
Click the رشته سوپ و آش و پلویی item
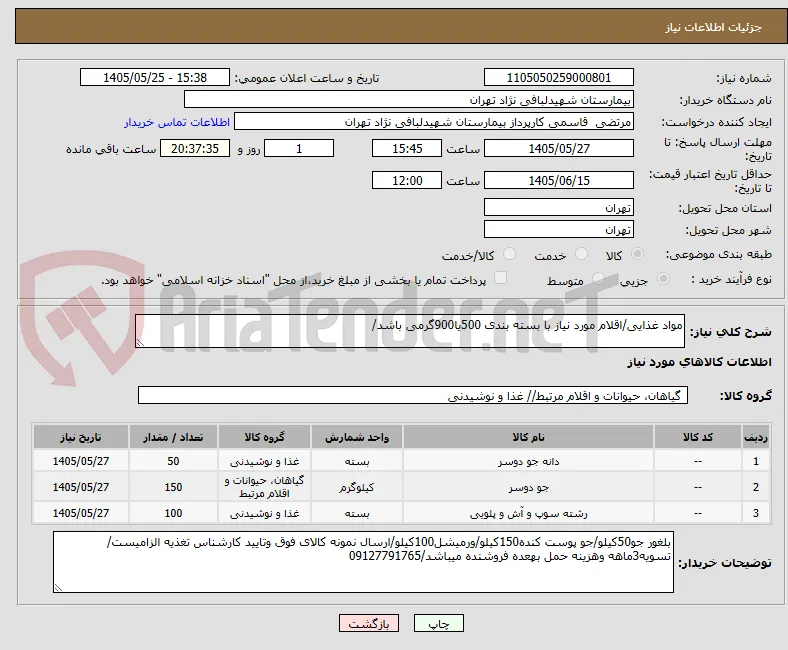pos(528,513)
